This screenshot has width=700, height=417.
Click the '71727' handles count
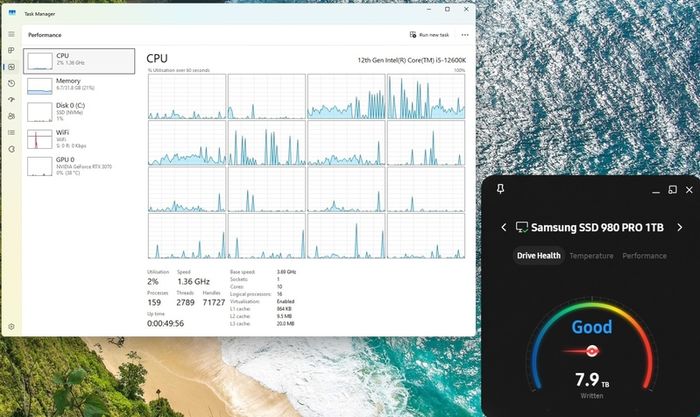(214, 303)
